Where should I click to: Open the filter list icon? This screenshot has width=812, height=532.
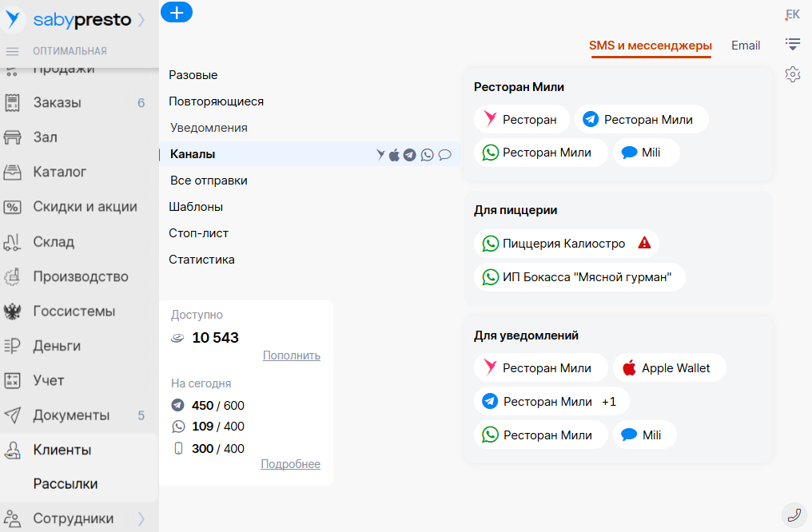coord(792,43)
